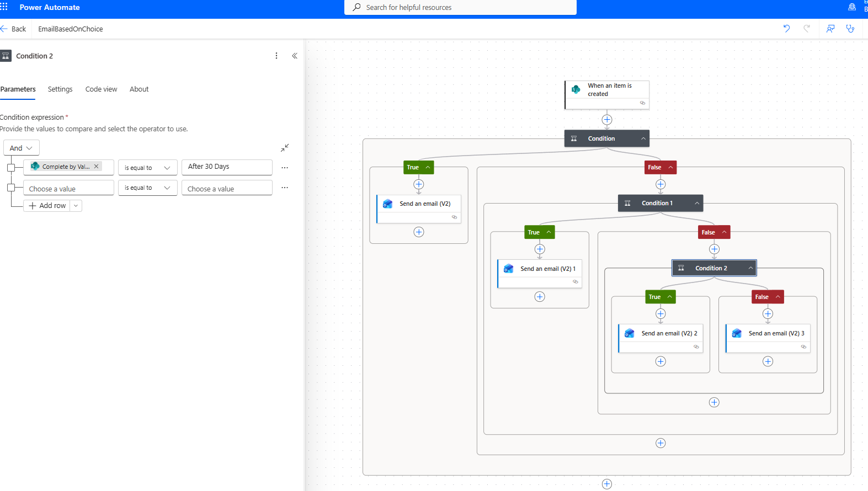Switch to the Code view tab

point(101,89)
